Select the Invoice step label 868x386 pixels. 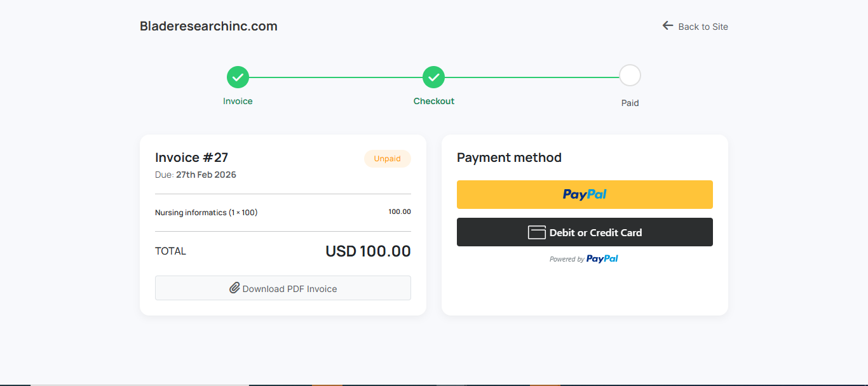(238, 101)
